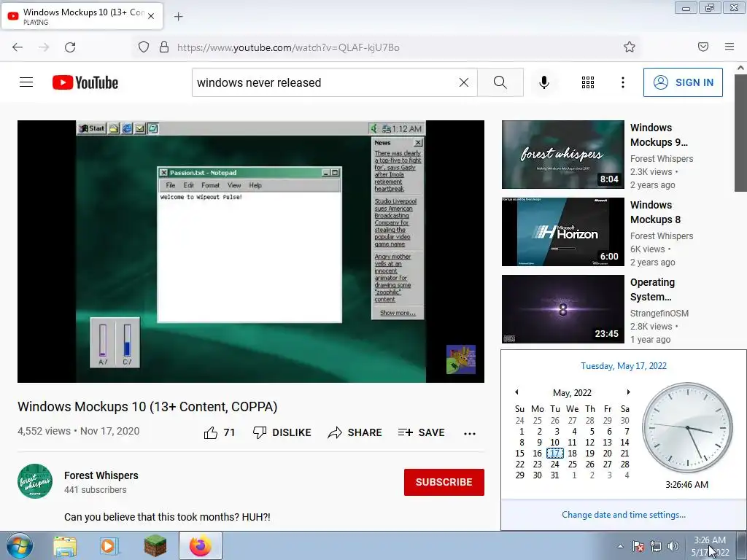The height and width of the screenshot is (560, 747).
Task: Open the Windows Mockups 8 title link
Action: point(656,212)
